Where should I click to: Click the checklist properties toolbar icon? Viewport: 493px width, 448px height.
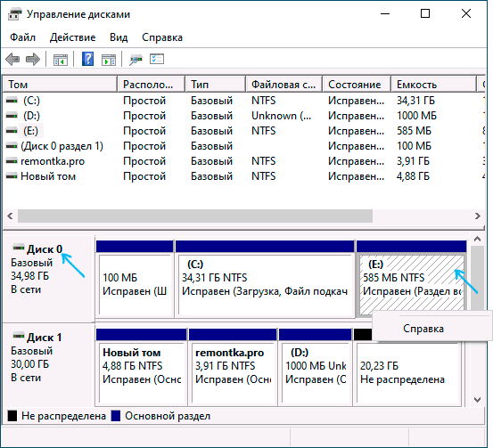[x=157, y=59]
